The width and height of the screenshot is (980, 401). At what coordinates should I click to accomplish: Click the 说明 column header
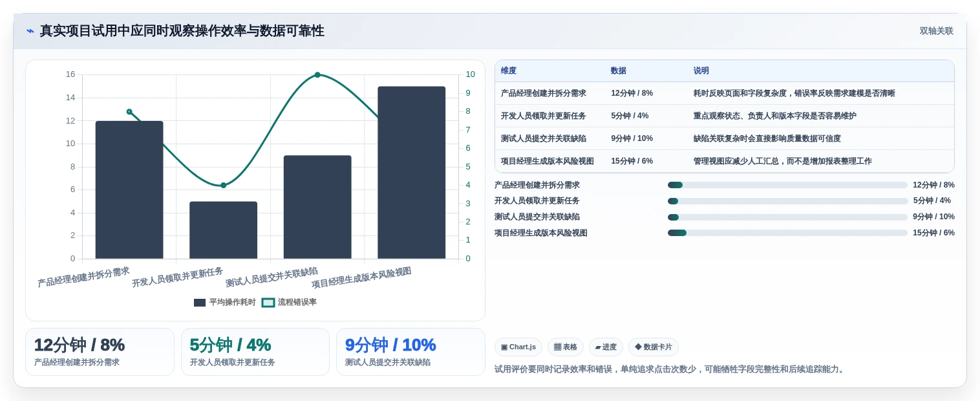click(x=701, y=71)
